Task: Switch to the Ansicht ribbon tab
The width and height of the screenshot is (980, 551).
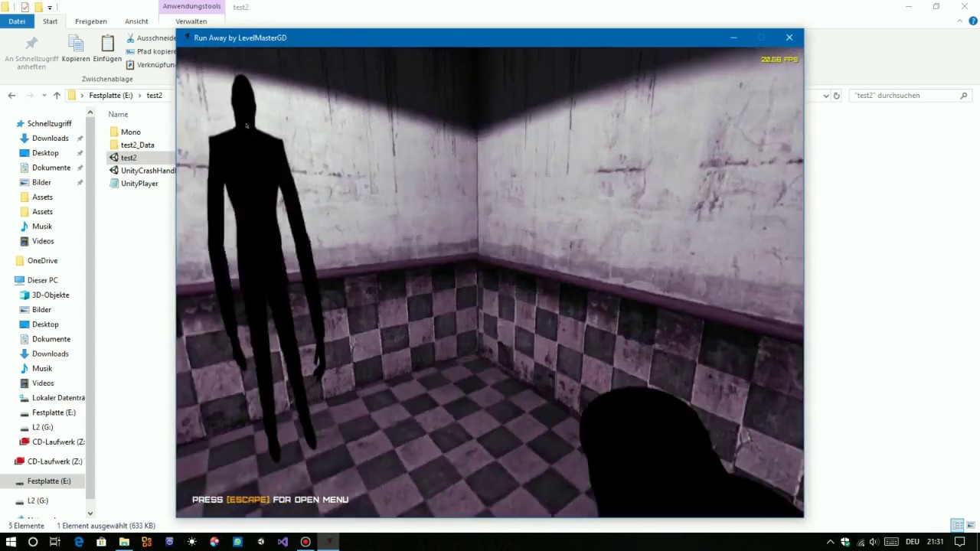Action: click(136, 21)
